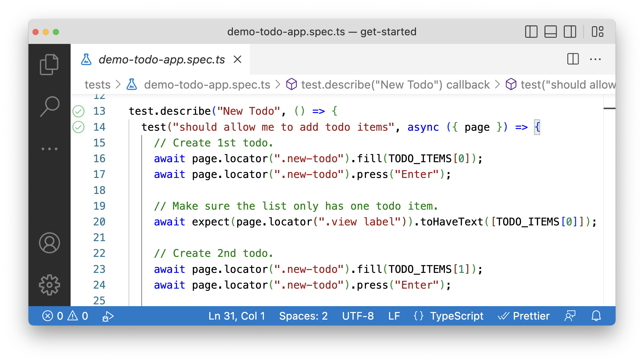Change language mode via TypeScript label
Viewport: 644px width, 363px height.
[x=456, y=316]
